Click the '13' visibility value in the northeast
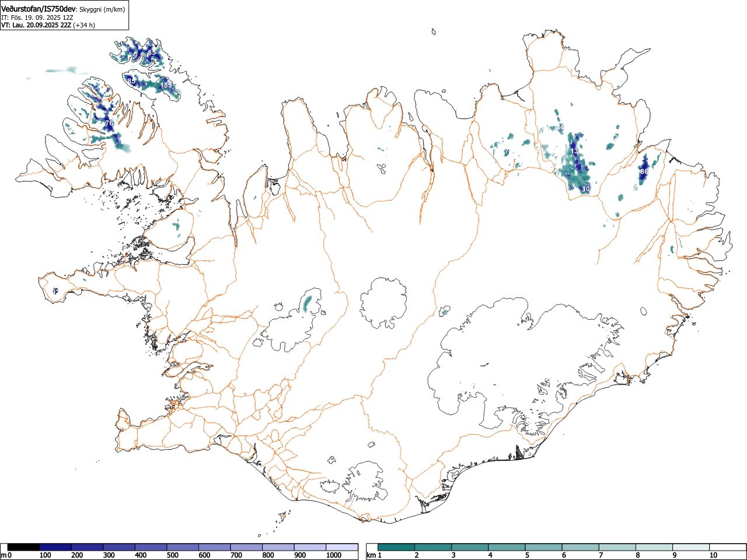This screenshot has width=747, height=560. [x=575, y=152]
